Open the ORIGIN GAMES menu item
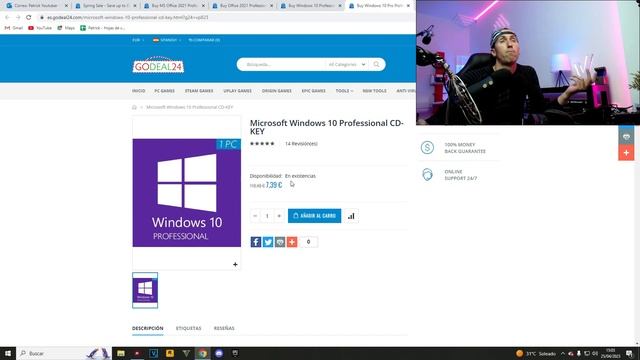 click(277, 91)
